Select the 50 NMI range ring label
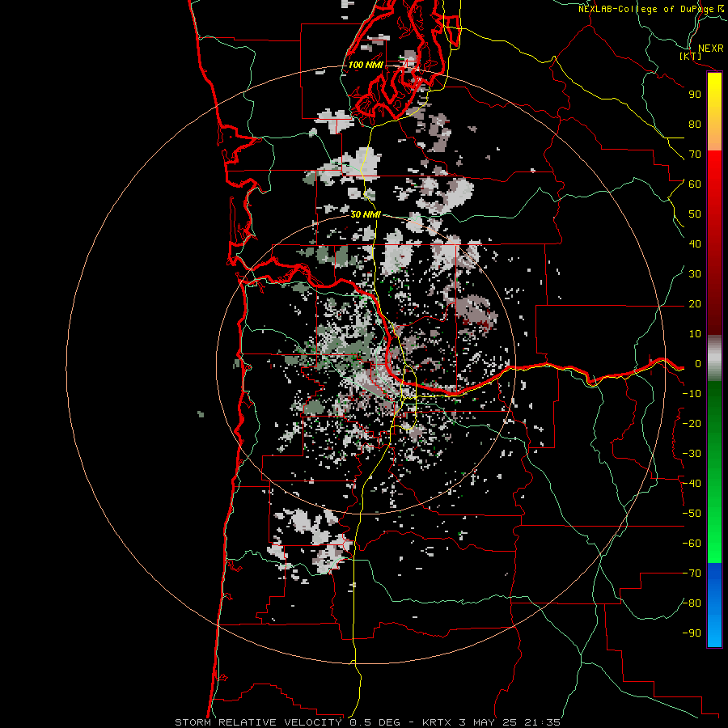Viewport: 728px width, 728px height. pyautogui.click(x=366, y=214)
